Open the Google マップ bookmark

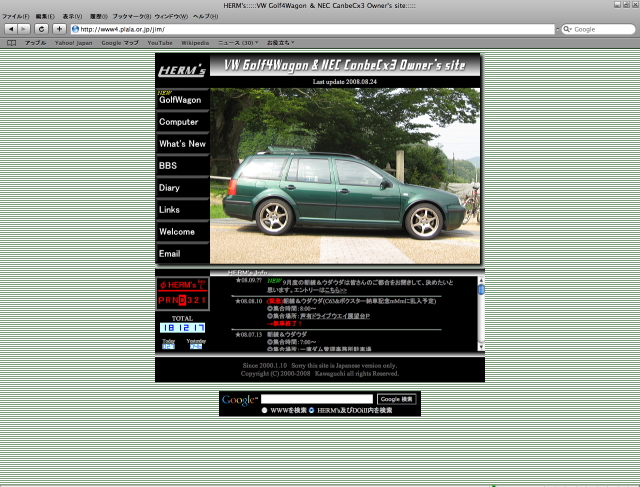tap(120, 43)
